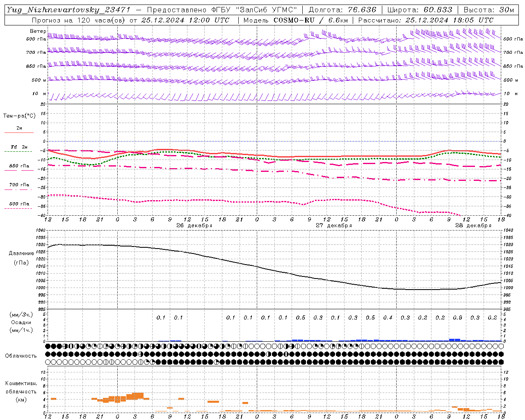This screenshot has height=420, width=525.
Task: Click the 2м temperature legend entry
Action: (x=19, y=128)
